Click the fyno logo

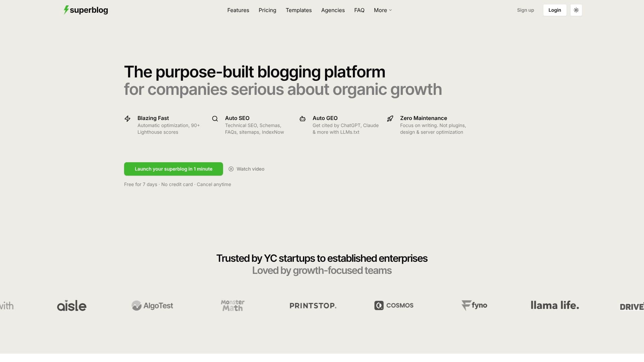(474, 305)
